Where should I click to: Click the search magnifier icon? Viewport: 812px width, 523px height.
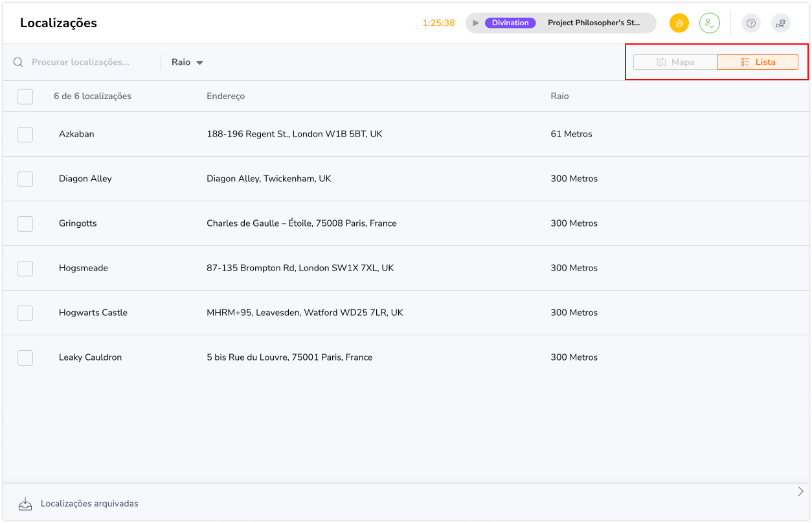pyautogui.click(x=18, y=62)
